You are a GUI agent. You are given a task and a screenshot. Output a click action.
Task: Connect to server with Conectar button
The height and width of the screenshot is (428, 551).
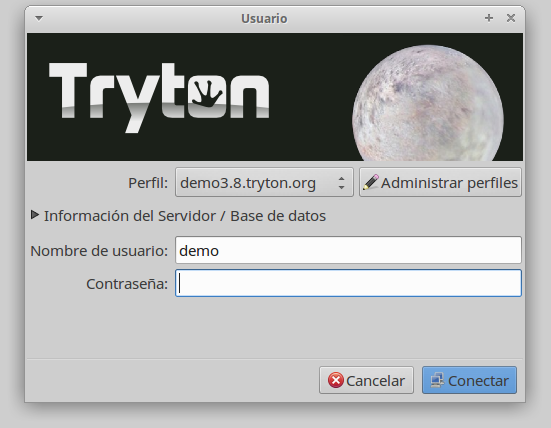469,380
